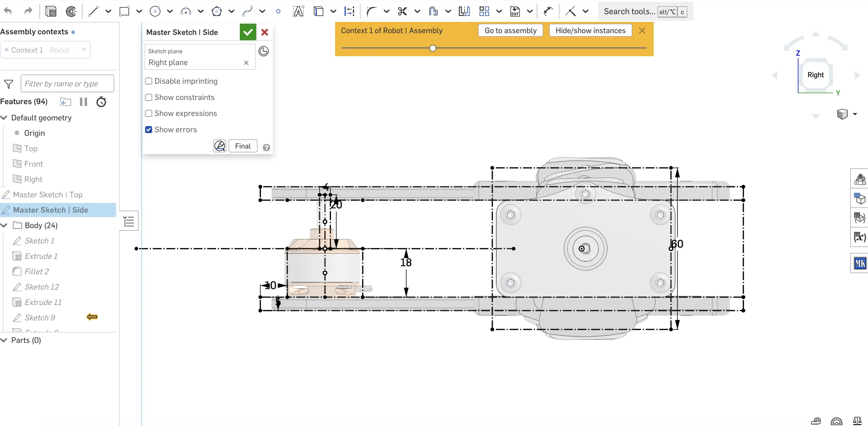Click the green checkmark to accept sketch
The image size is (868, 426).
pos(248,32)
